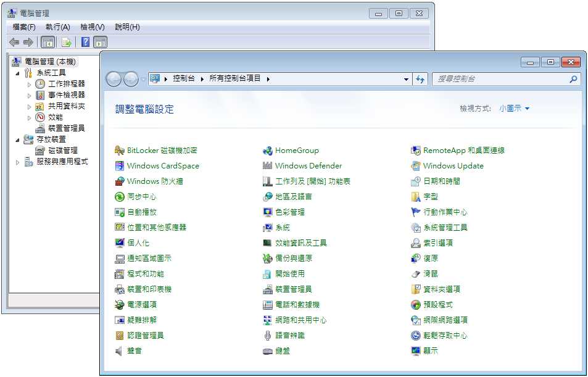Open the 滑鼠 mouse icon

415,274
